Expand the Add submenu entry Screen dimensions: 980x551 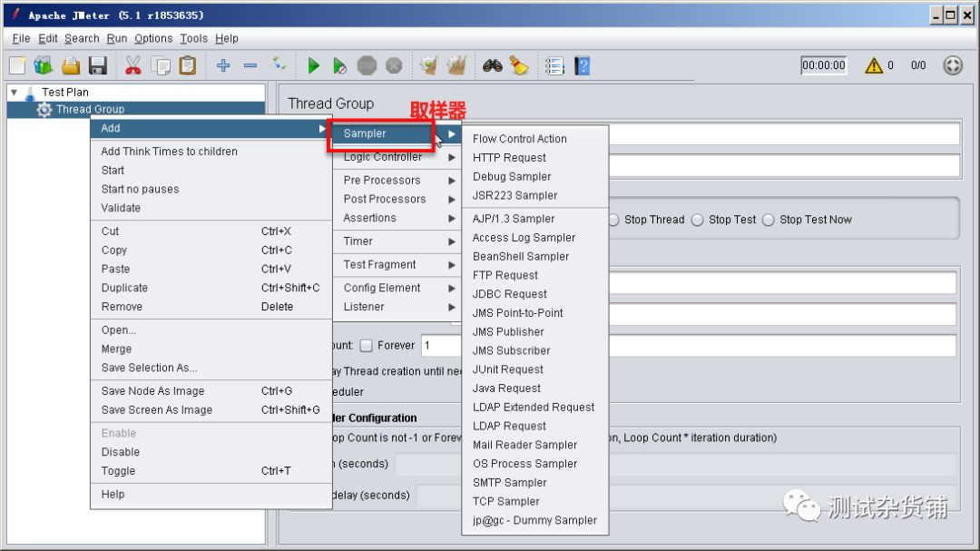coord(211,128)
